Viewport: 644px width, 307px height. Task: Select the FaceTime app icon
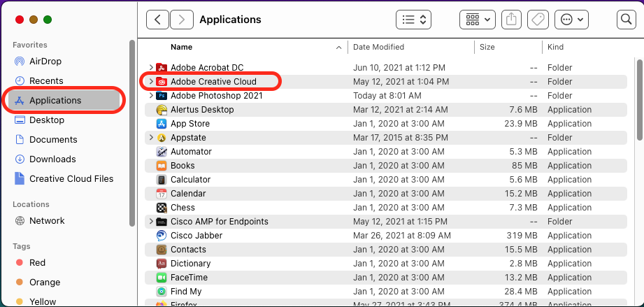pos(162,278)
